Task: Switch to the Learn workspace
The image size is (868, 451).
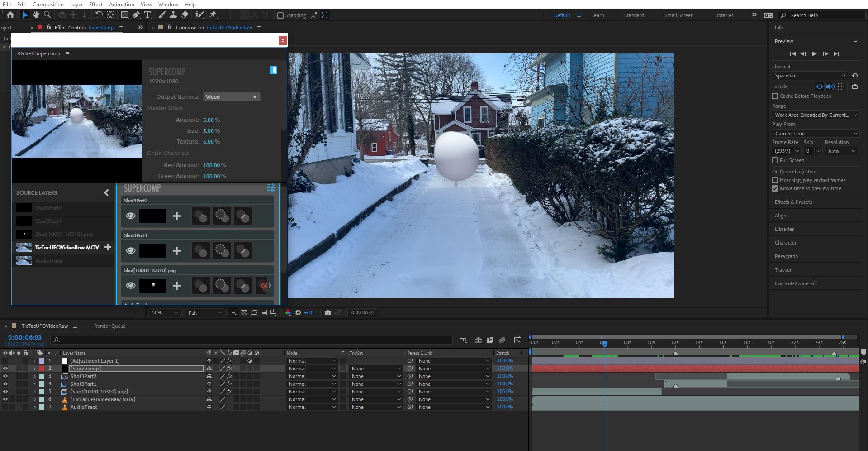Action: pos(597,15)
